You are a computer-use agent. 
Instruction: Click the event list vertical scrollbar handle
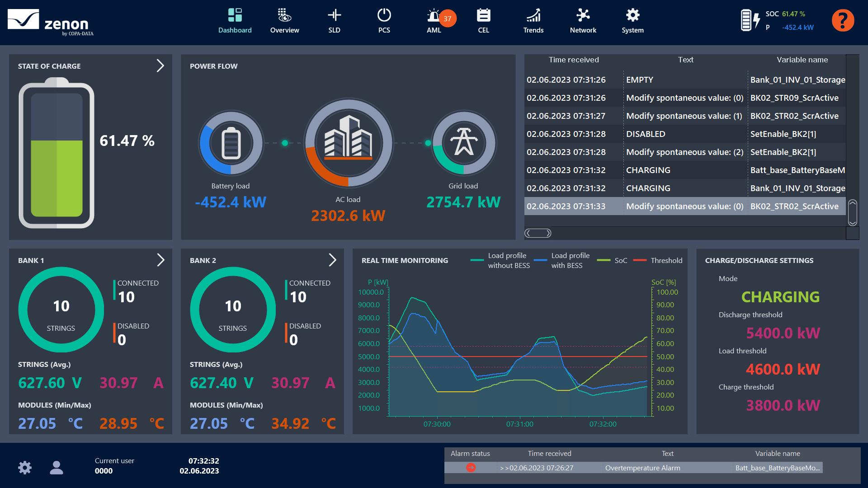852,212
